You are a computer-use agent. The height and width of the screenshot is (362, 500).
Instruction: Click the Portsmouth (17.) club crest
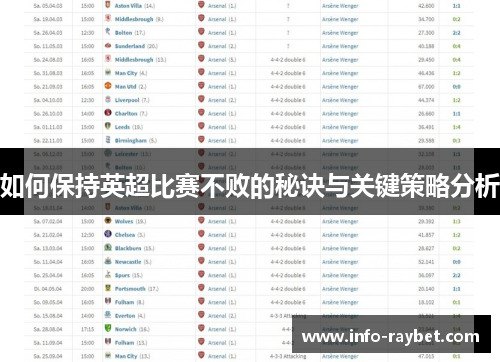(x=108, y=288)
